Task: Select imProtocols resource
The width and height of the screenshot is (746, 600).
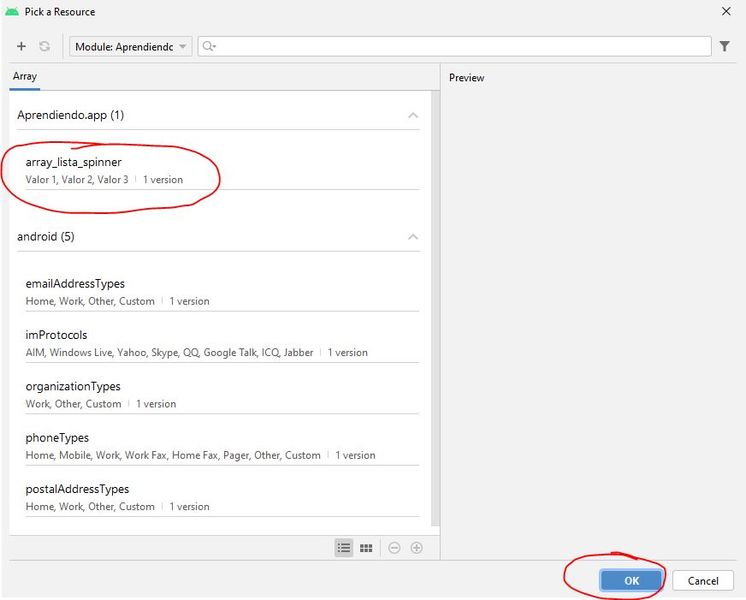Action: [222, 343]
